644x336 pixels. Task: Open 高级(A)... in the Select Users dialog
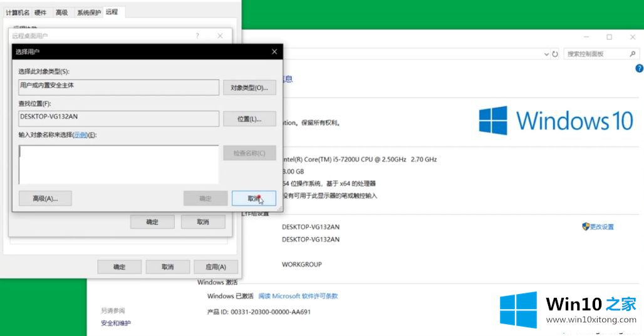click(45, 198)
